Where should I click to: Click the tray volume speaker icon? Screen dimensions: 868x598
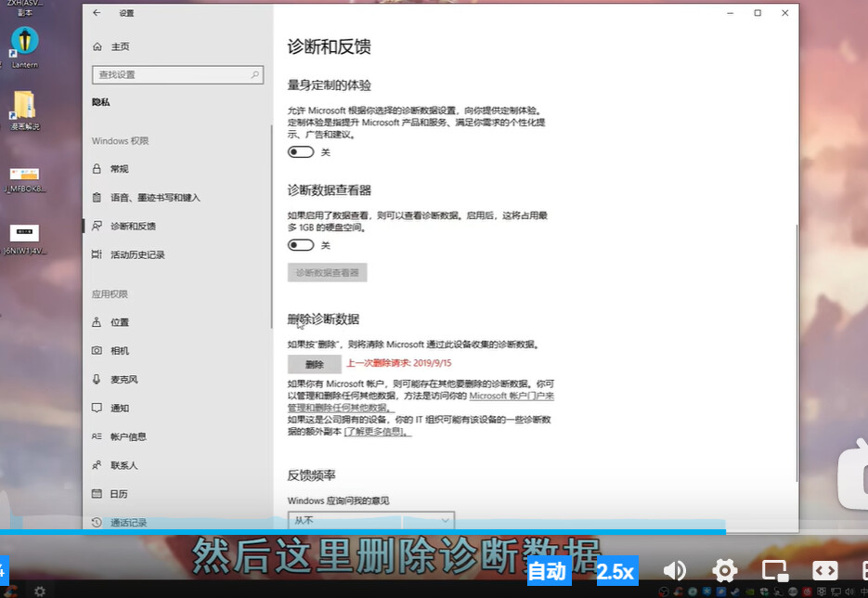tap(850, 591)
